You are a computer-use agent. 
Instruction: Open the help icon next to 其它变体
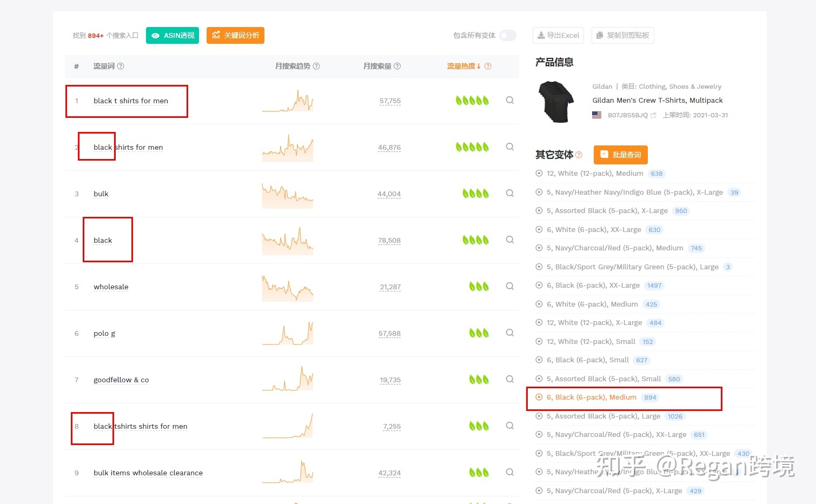[578, 155]
